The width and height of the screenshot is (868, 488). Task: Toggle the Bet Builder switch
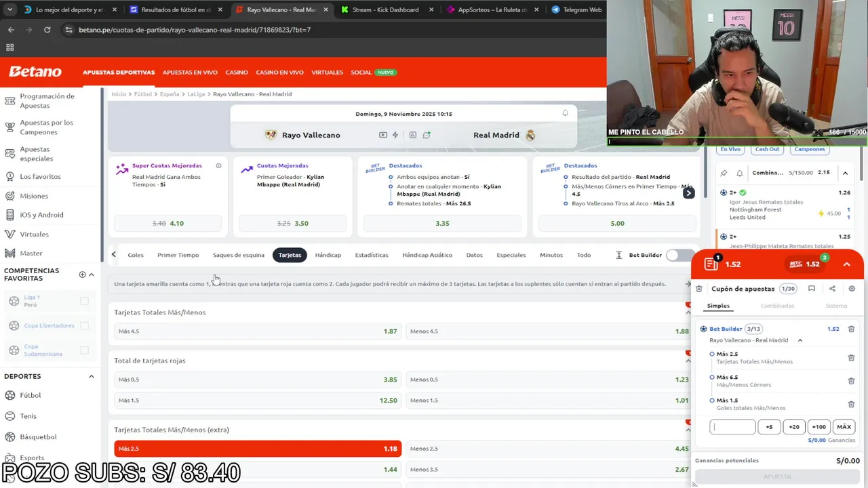point(679,255)
